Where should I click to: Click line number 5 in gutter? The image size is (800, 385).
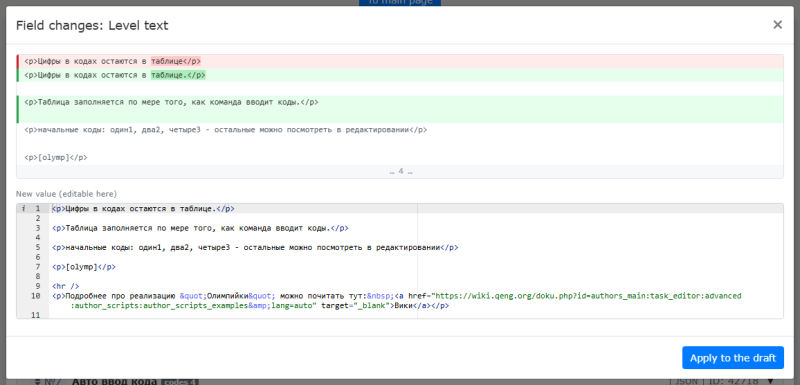tap(38, 247)
